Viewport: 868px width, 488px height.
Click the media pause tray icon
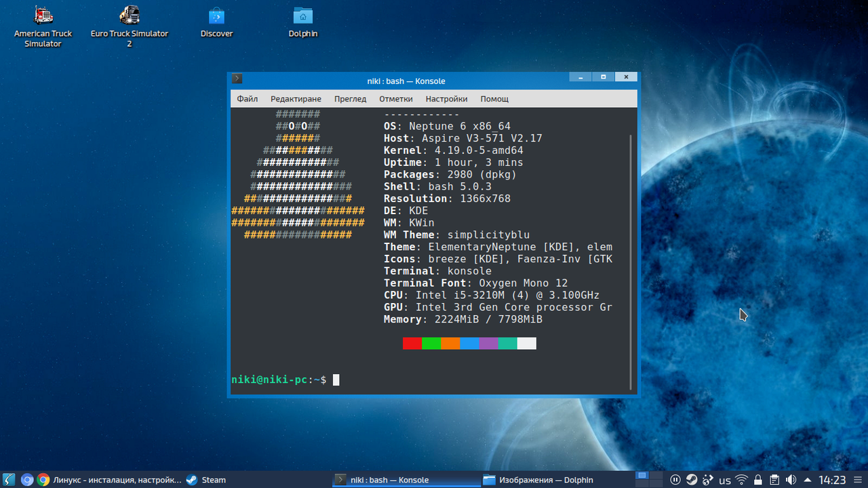click(x=675, y=480)
